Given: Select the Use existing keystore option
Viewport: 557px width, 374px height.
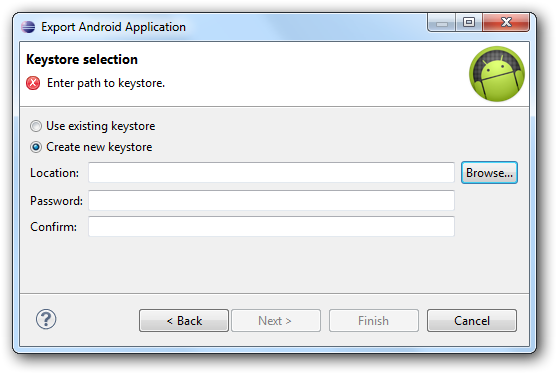Looking at the screenshot, I should coord(93,126).
